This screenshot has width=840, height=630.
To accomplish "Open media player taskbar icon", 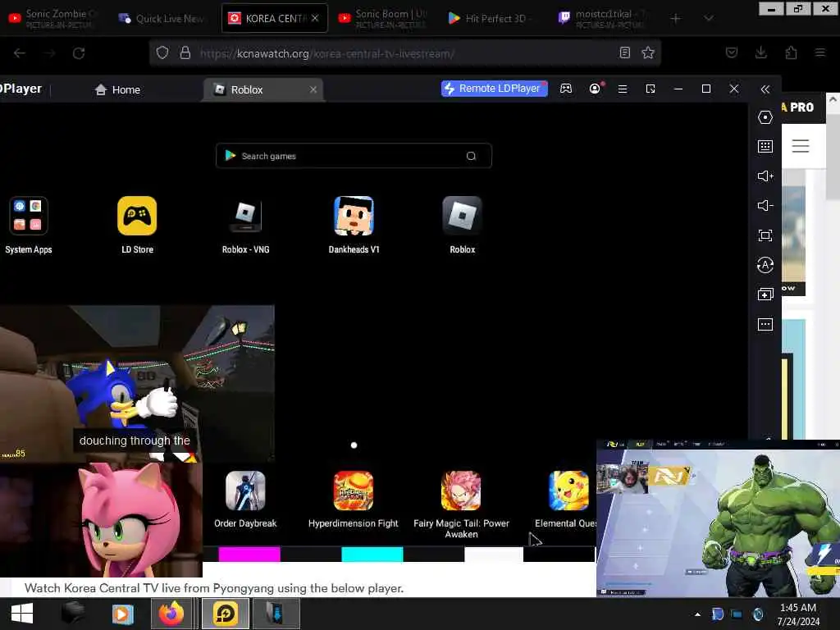I will (x=122, y=614).
